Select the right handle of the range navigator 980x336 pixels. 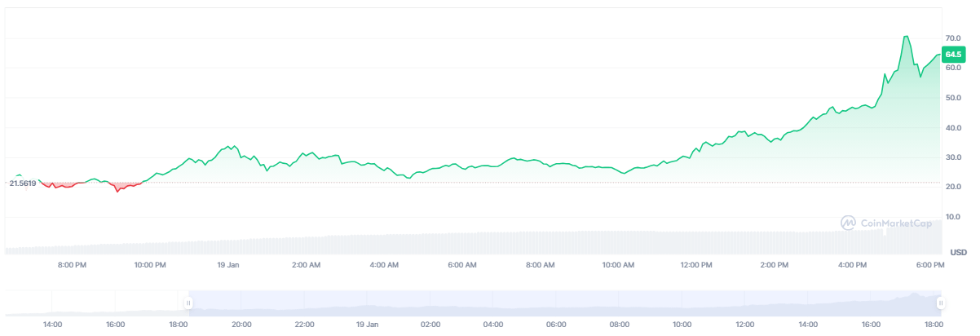coord(940,303)
